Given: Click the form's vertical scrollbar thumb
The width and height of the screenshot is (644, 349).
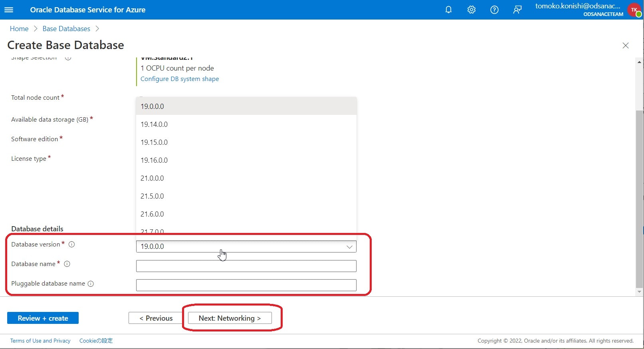Looking at the screenshot, I should (640, 199).
